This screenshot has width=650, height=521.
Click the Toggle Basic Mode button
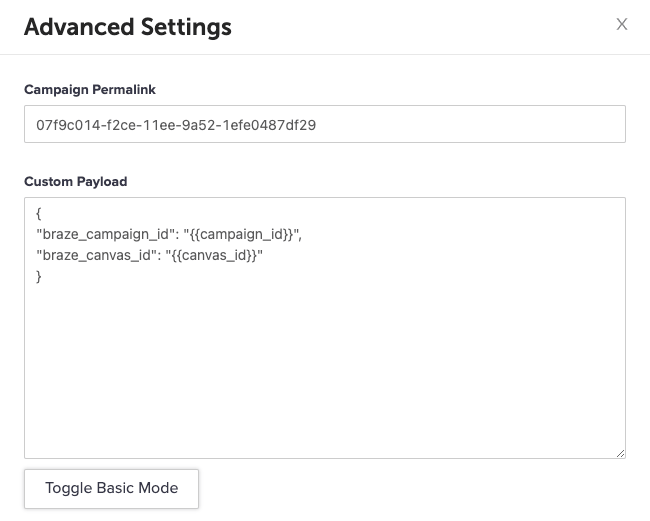pyautogui.click(x=111, y=488)
